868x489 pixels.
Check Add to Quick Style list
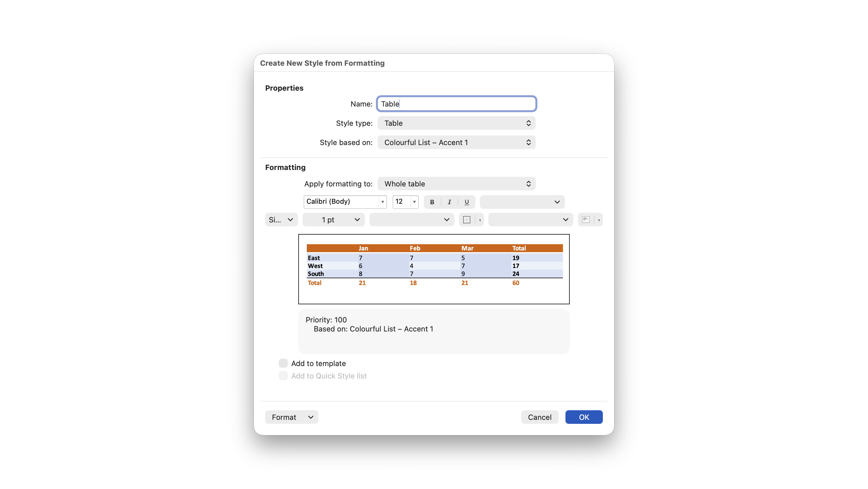point(283,376)
